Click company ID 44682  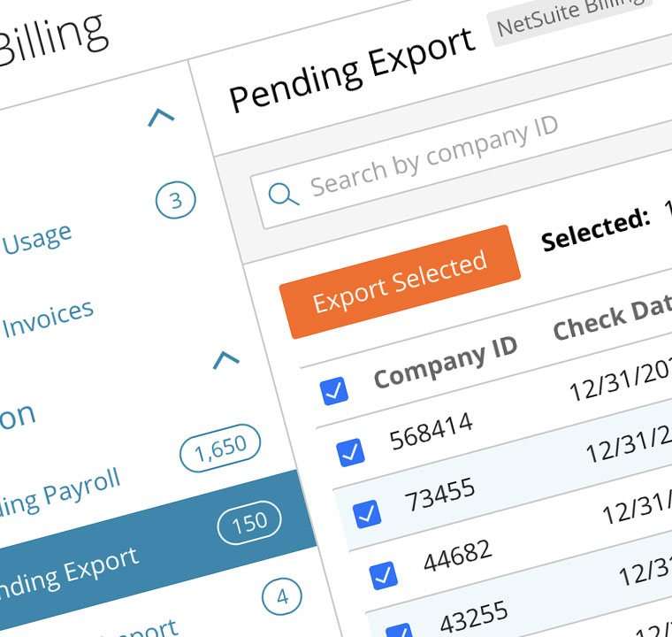(x=457, y=556)
